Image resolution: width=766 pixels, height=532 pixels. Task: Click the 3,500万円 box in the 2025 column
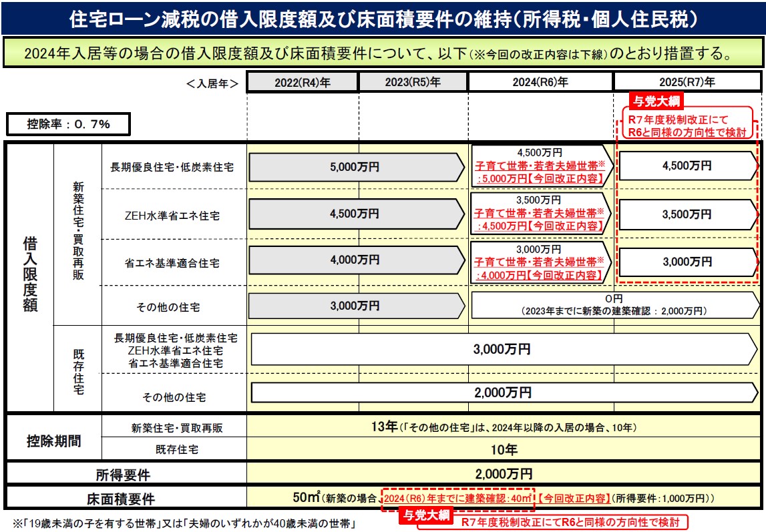tap(688, 214)
